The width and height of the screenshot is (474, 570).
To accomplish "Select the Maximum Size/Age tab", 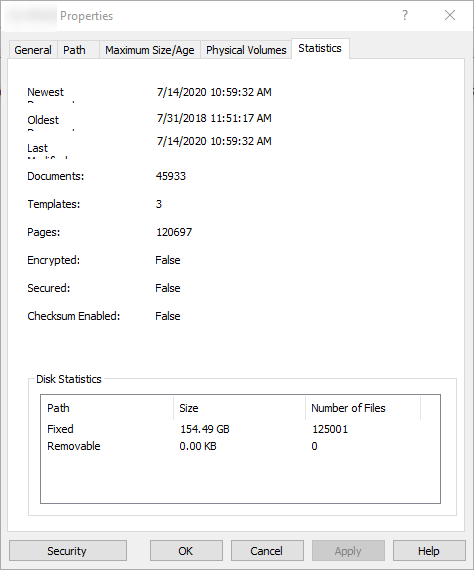I will pos(150,50).
